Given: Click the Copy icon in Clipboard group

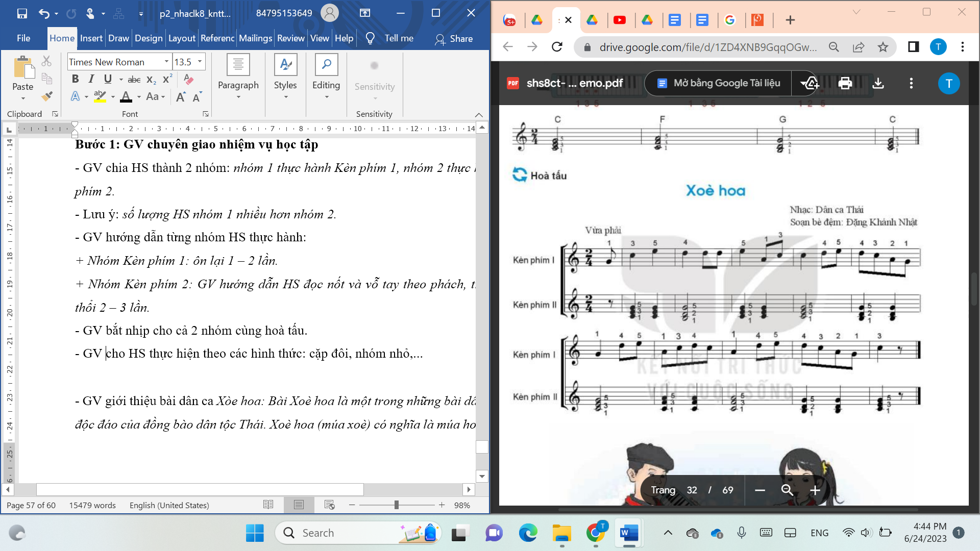Looking at the screenshot, I should pos(46,79).
